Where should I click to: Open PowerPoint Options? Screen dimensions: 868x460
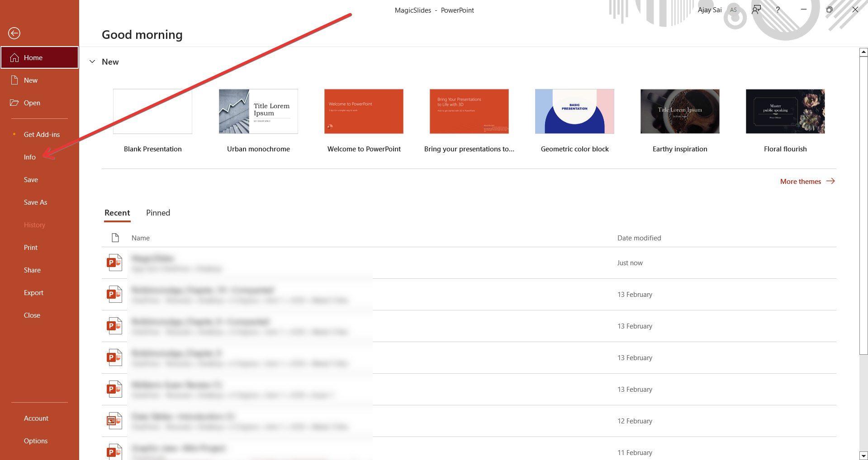coord(39,441)
